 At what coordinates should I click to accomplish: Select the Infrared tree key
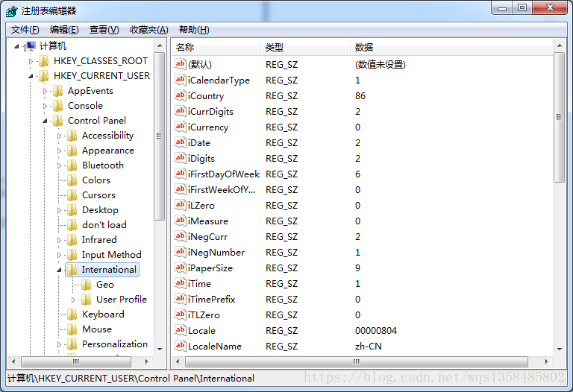click(99, 240)
